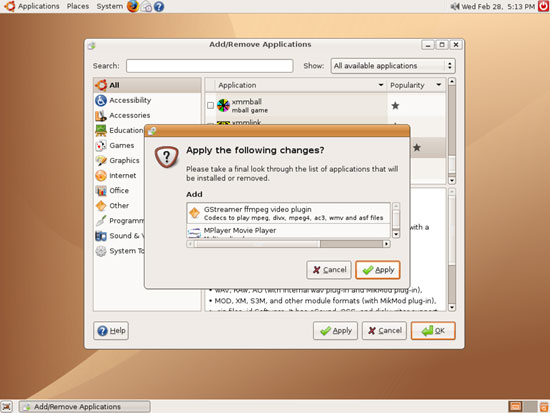Viewport: 550px width, 413px height.
Task: Open the Applications menu
Action: coord(39,6)
